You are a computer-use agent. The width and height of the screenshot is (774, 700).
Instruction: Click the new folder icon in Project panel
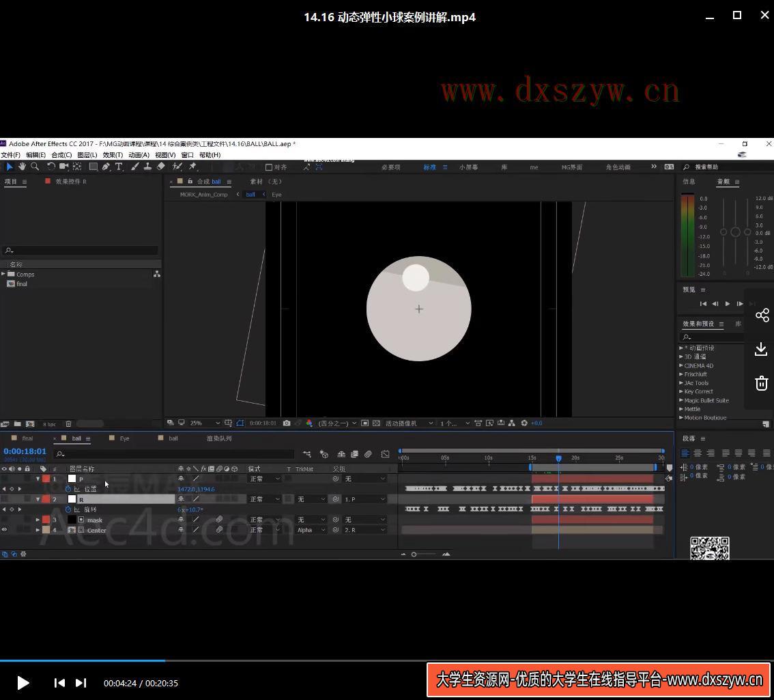17,424
